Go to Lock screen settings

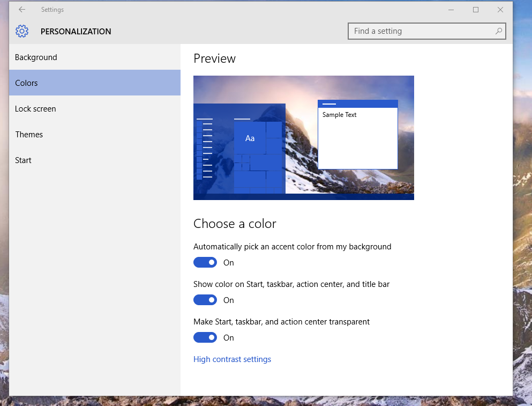click(x=35, y=109)
